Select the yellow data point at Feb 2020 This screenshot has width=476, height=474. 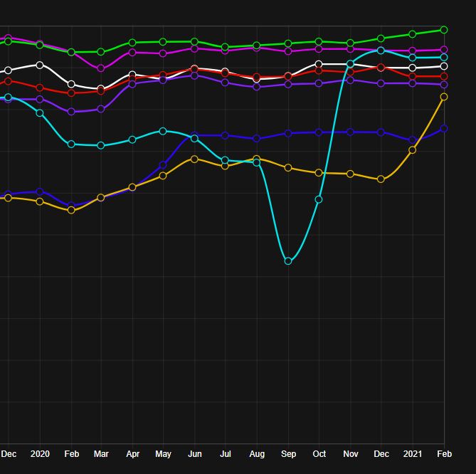71,210
